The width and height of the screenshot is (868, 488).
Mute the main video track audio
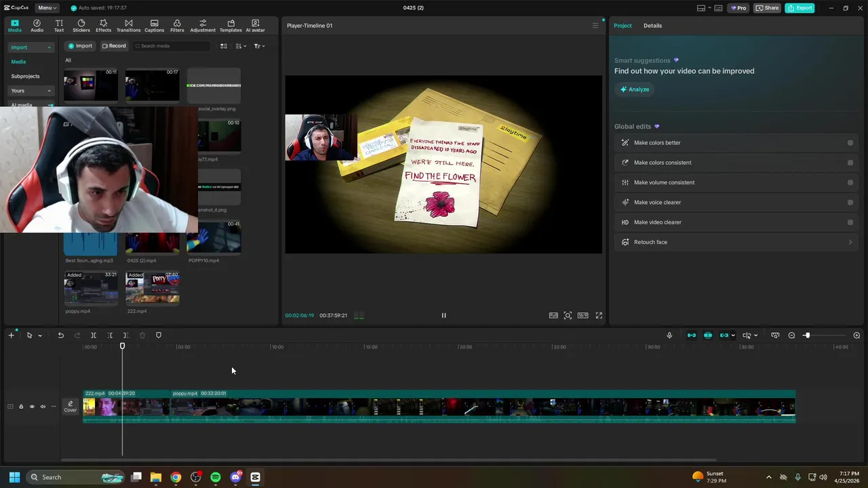pos(43,407)
